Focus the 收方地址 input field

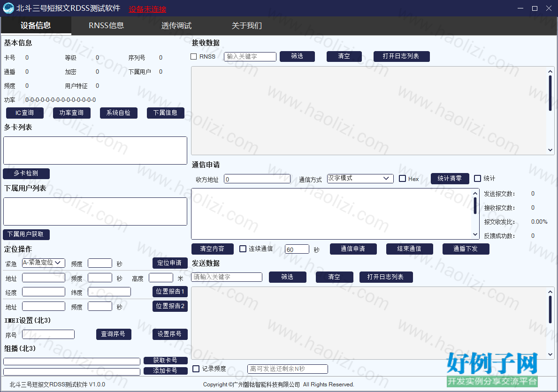tap(257, 179)
